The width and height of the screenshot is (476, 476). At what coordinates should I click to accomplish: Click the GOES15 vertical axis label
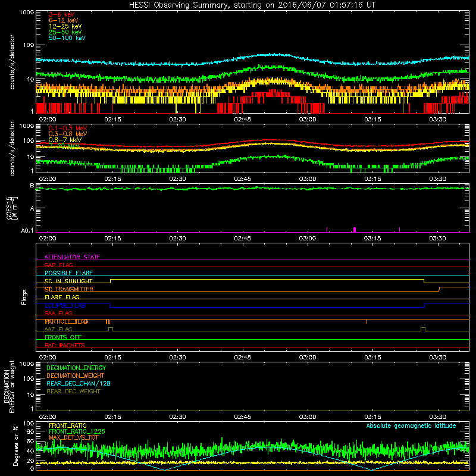[x=12, y=208]
